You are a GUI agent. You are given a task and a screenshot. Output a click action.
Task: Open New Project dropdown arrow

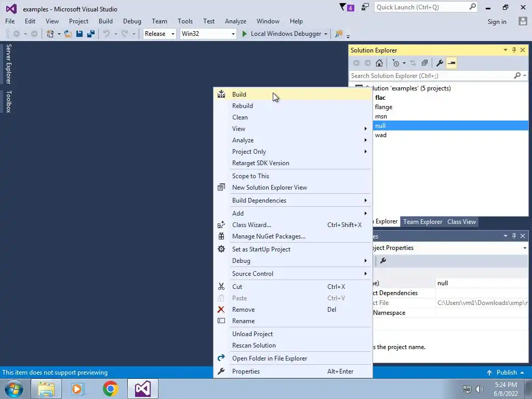coord(59,34)
